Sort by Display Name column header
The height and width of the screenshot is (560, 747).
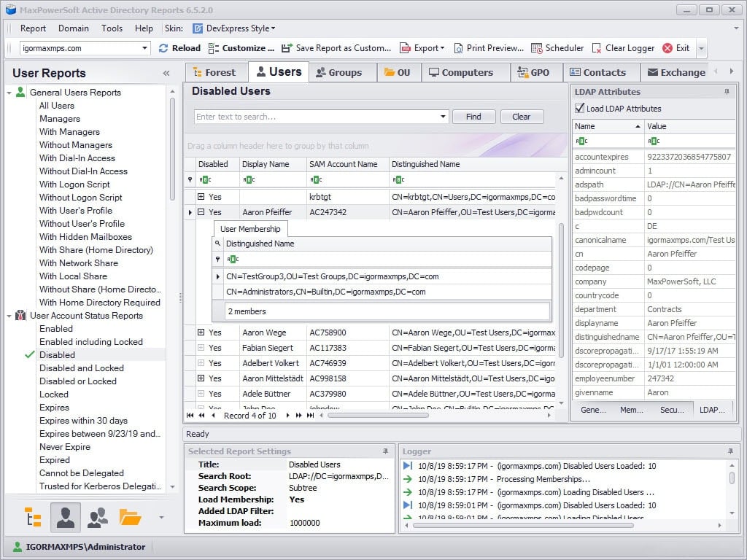pos(273,164)
